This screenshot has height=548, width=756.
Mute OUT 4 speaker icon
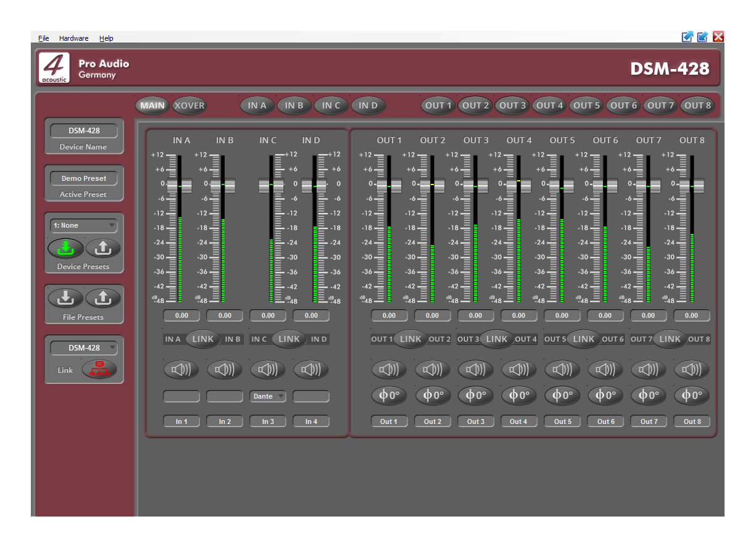(x=519, y=370)
